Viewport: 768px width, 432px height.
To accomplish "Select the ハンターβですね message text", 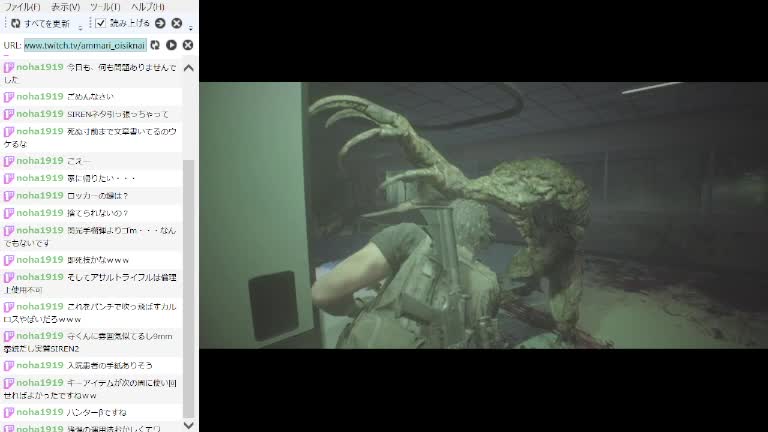I will [x=96, y=412].
